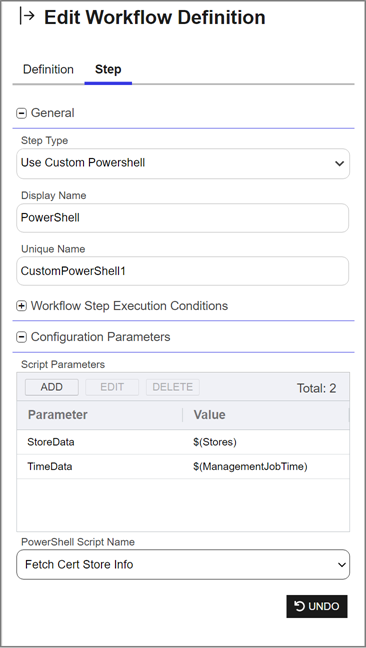This screenshot has height=648, width=366.
Task: Focus the Display Name input field
Action: pos(183,218)
